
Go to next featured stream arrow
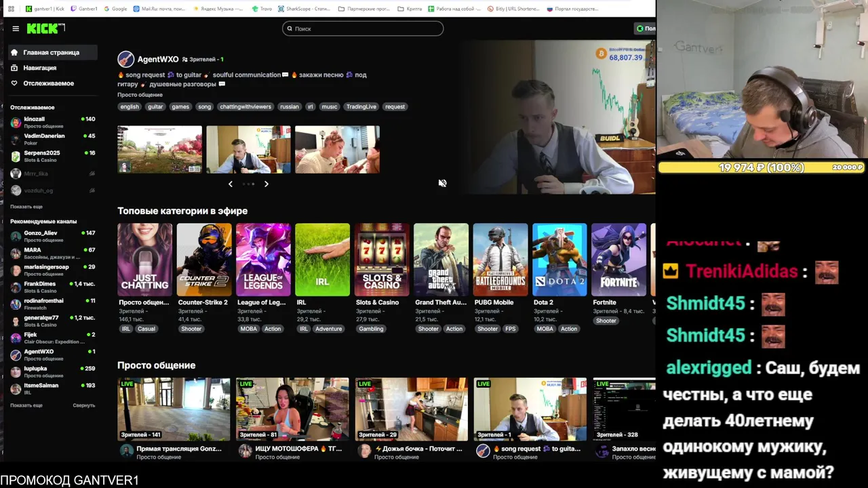[x=266, y=184]
